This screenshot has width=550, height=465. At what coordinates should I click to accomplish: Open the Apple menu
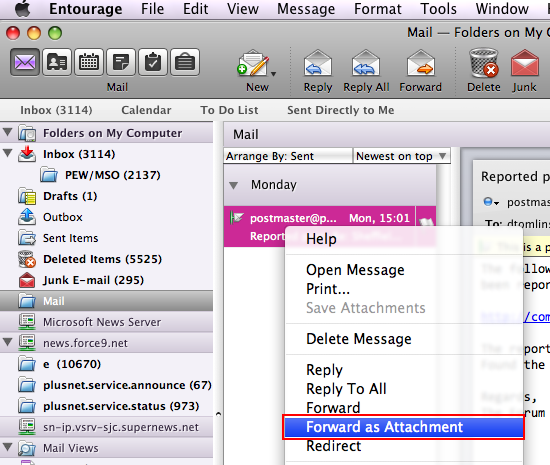[23, 9]
